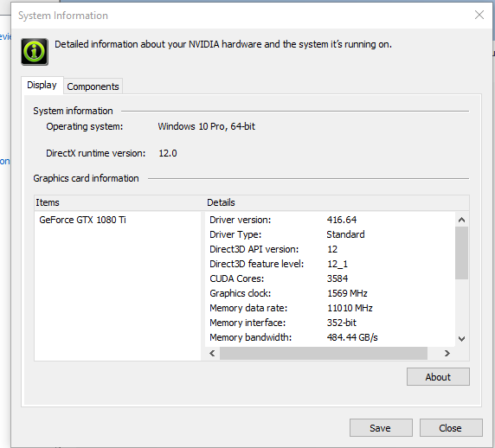
Task: Select the Memory data rate 11010 MHz value
Action: pos(350,308)
